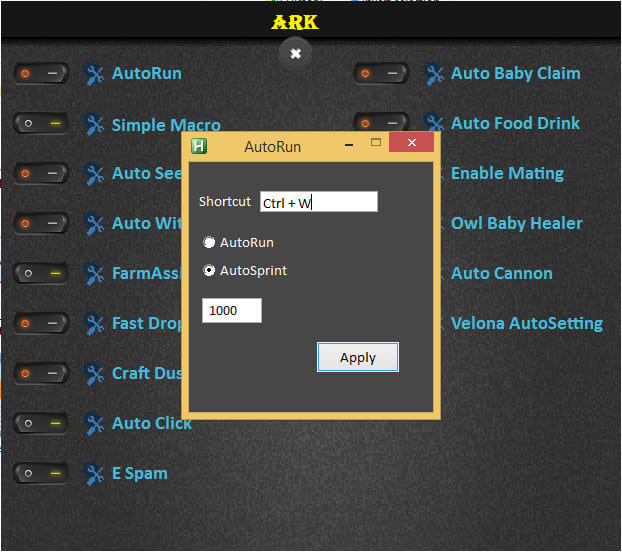Viewport: 622px width, 553px height.
Task: Click the green H icon in AutoRun dialog
Action: click(x=199, y=146)
